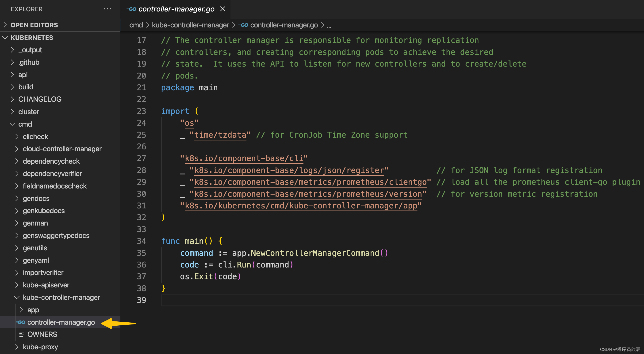The image size is (644, 354).
Task: Collapse the KUBERNETES workspace section
Action: pos(60,38)
